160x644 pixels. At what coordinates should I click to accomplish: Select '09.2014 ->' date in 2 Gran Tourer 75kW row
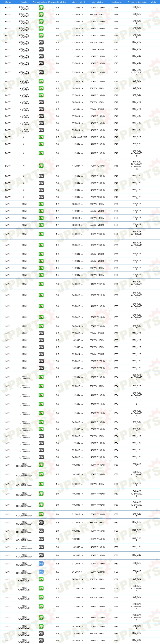(x=78, y=89)
